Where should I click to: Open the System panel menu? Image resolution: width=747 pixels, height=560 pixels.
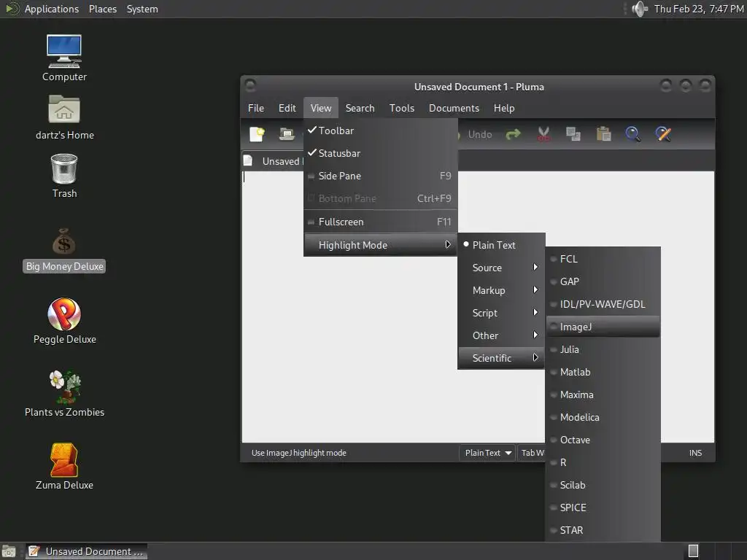coord(142,9)
